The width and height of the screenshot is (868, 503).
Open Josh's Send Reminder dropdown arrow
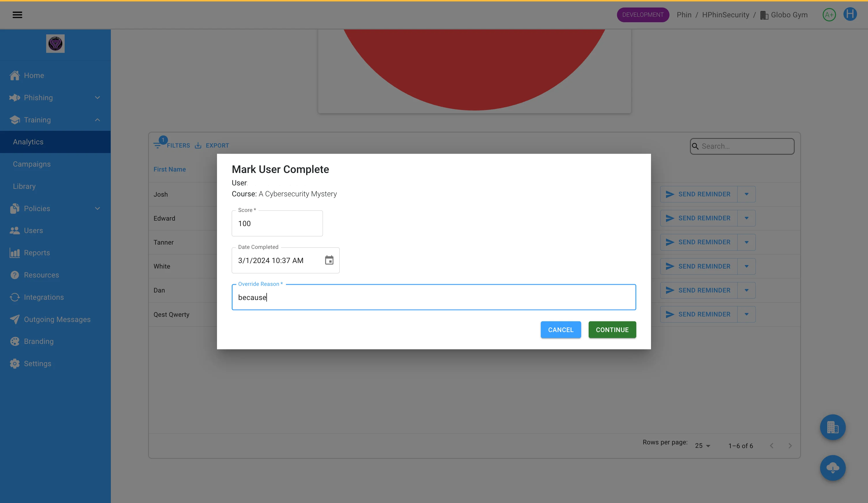pyautogui.click(x=746, y=194)
